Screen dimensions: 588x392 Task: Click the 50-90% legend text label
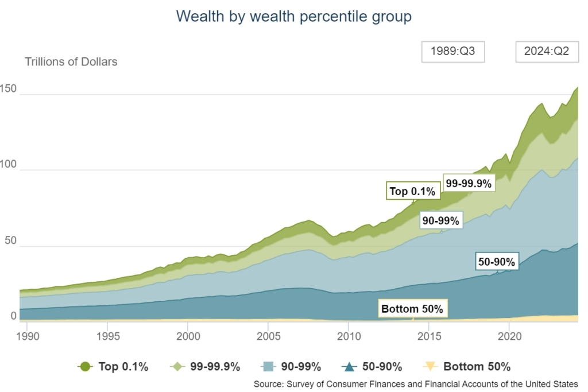tap(382, 367)
